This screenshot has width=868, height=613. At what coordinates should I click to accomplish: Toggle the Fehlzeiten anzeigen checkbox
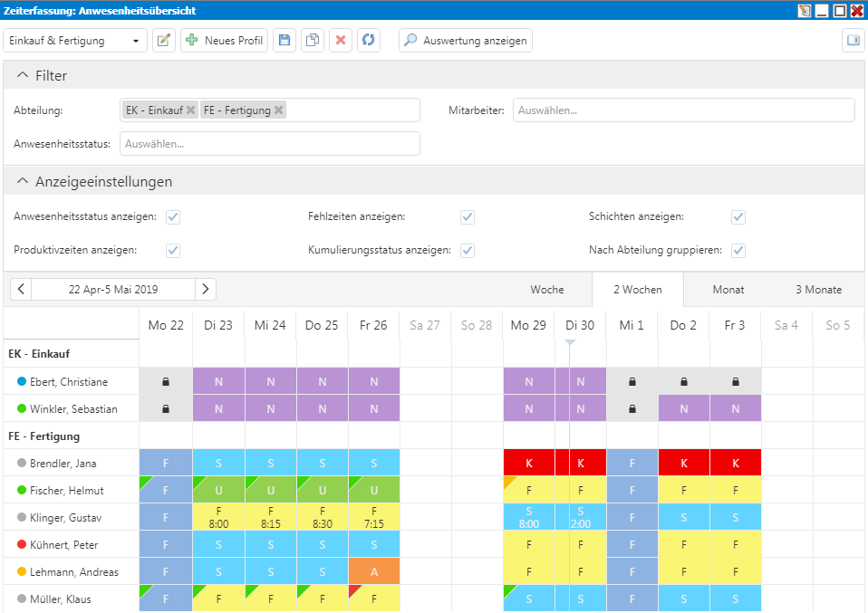click(x=468, y=217)
